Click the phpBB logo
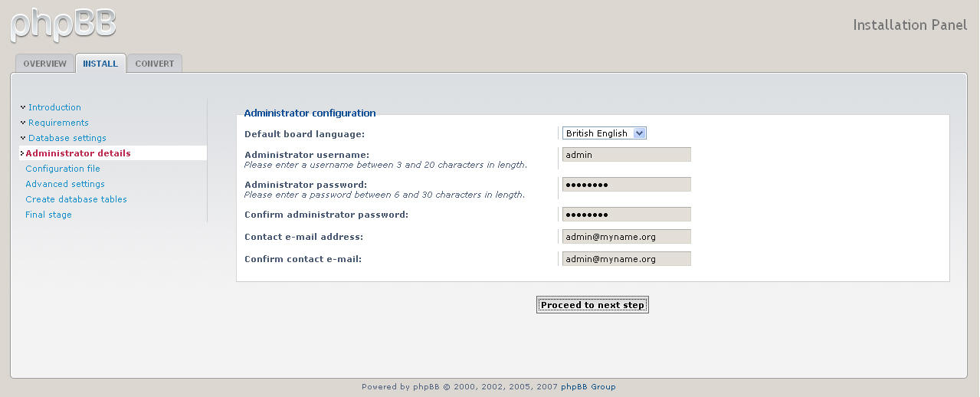This screenshot has width=980, height=397. click(x=63, y=24)
